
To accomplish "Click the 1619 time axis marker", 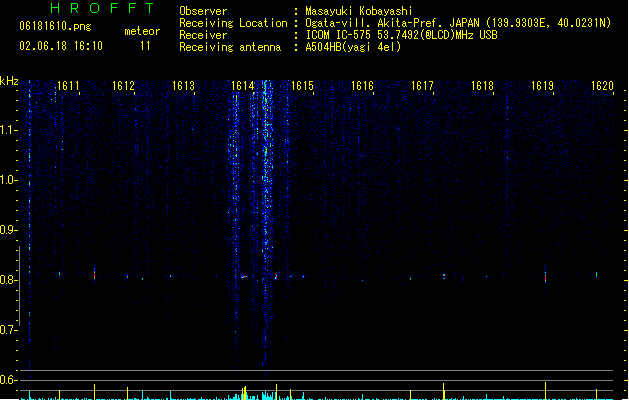I will click(542, 86).
